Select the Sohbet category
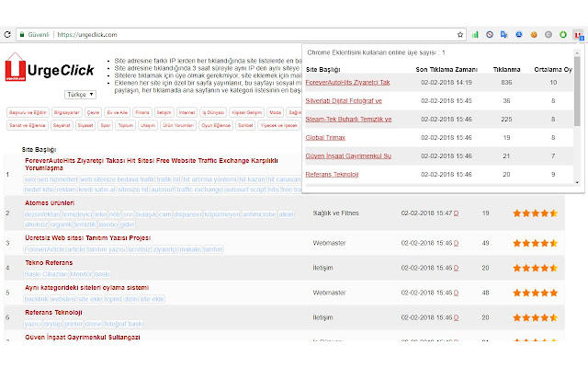 tap(245, 125)
